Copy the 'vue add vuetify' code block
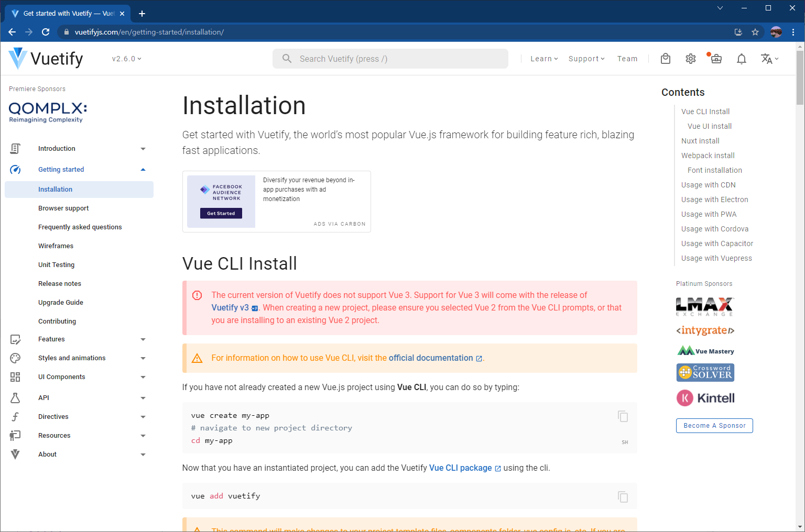This screenshot has height=532, width=805. pos(623,496)
